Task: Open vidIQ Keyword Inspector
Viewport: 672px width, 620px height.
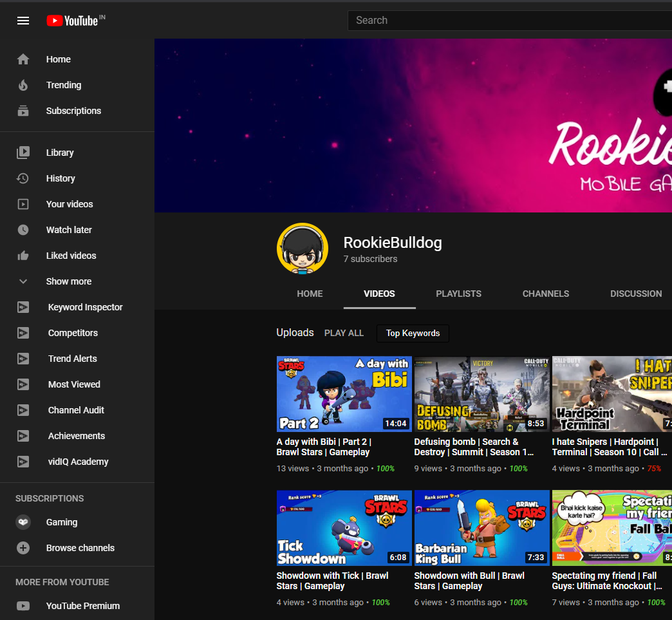Action: coord(85,307)
